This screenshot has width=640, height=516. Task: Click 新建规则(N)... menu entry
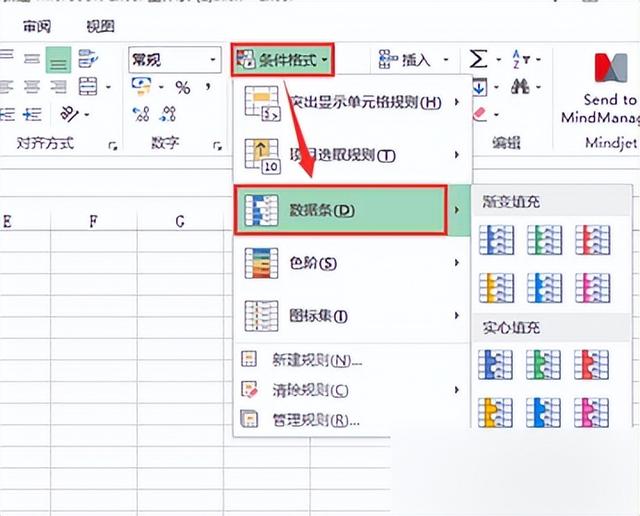tap(353, 360)
